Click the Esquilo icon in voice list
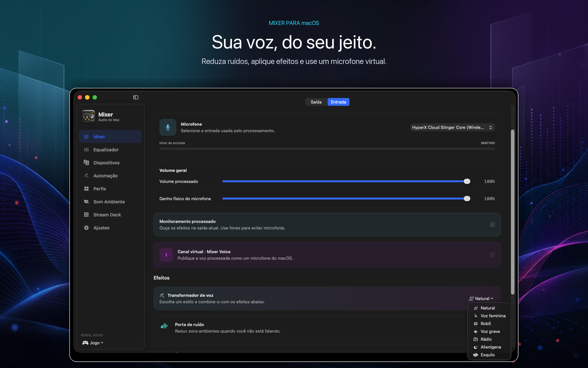 [476, 355]
